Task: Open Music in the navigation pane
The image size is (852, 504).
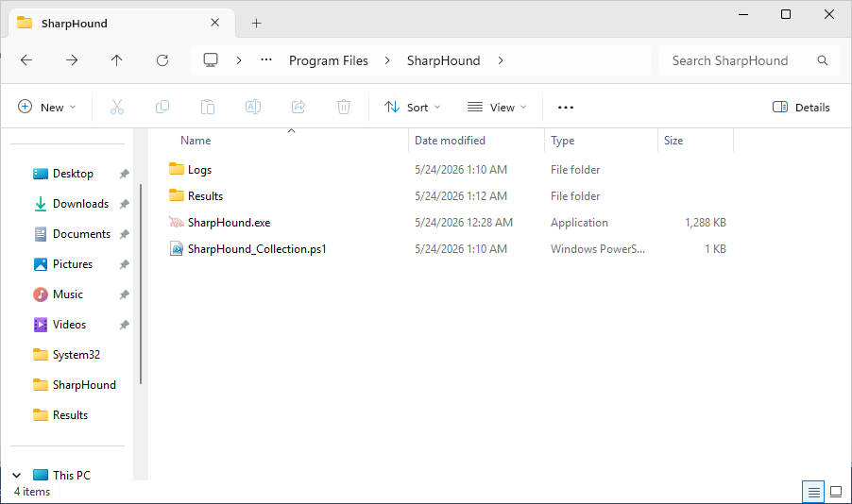Action: (67, 294)
